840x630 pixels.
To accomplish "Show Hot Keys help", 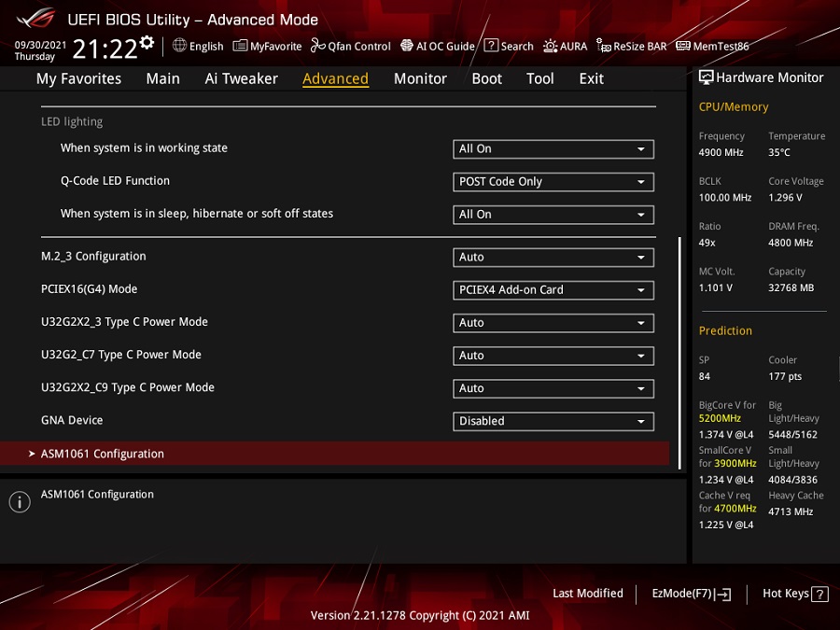I will [795, 594].
